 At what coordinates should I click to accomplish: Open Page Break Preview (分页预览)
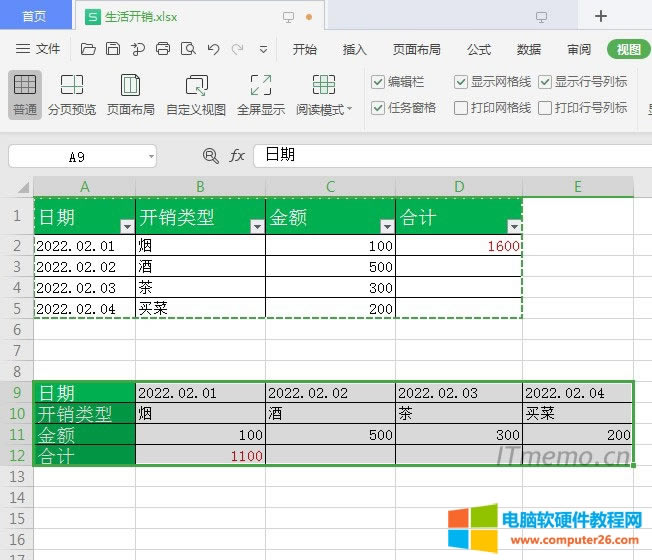click(72, 94)
